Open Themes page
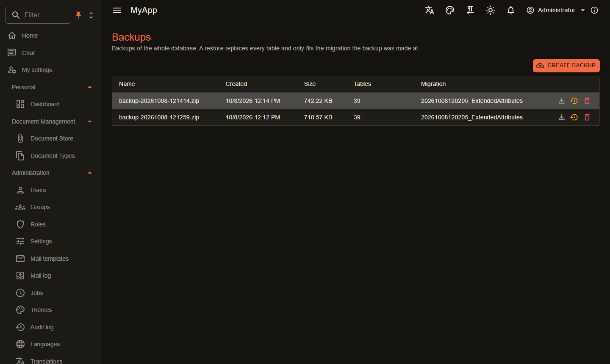The image size is (610, 364). tap(51, 310)
